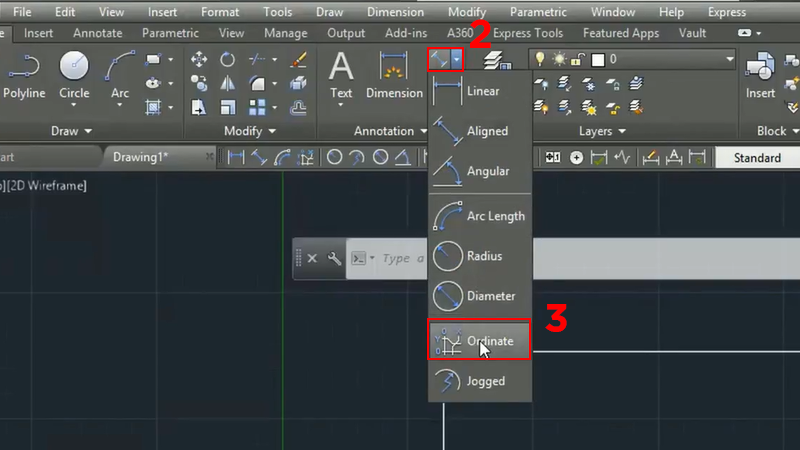Click the Erase tool icon

point(298,59)
